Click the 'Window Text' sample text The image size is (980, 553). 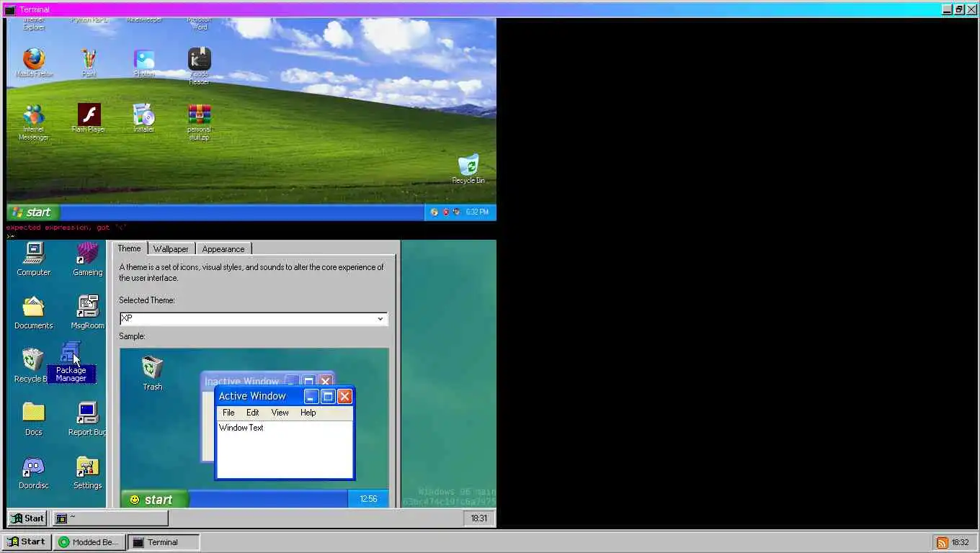point(241,428)
